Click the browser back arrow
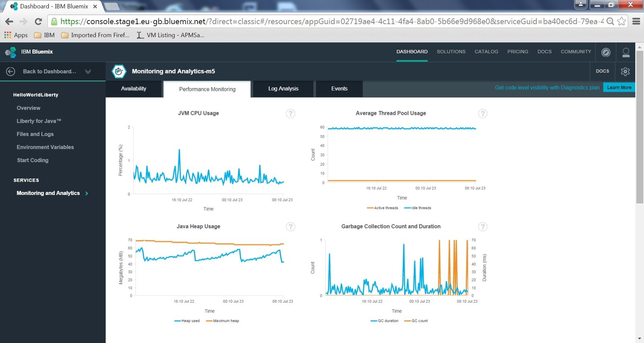Image resolution: width=644 pixels, height=343 pixels. 9,21
